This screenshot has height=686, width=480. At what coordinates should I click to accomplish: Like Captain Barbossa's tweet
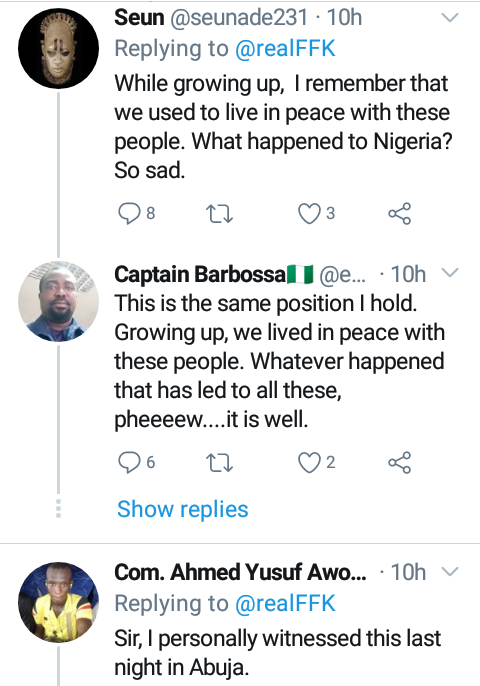309,463
